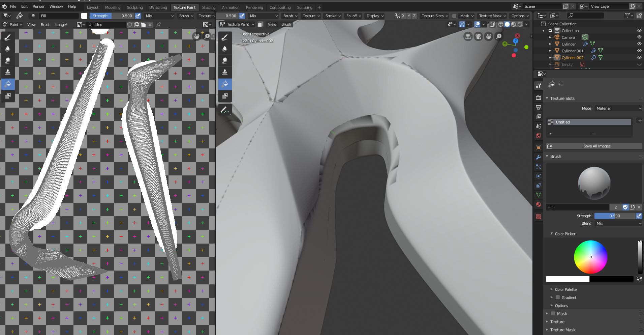This screenshot has height=335, width=644.
Task: Expand the Color Palette section
Action: [565, 289]
